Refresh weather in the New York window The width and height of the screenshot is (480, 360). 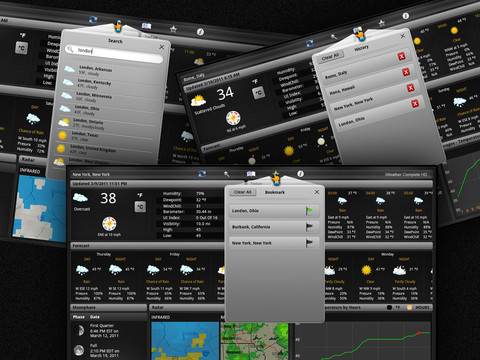coord(202,174)
